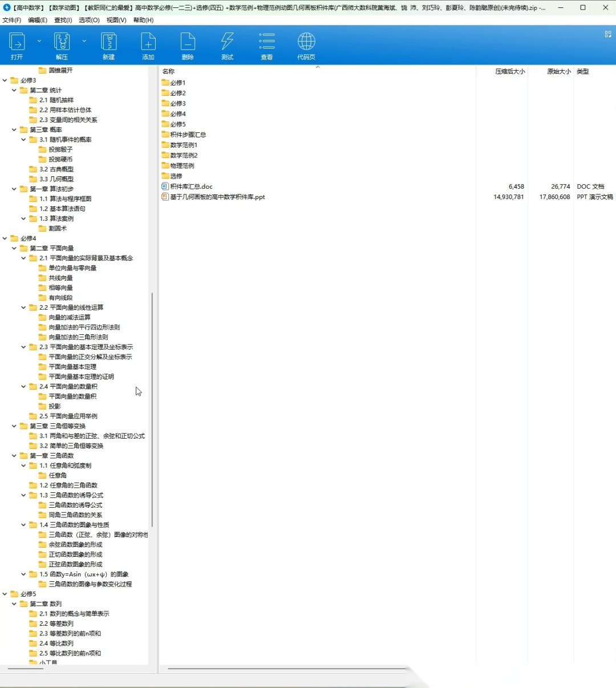Viewport: 616px width, 688px height.
Task: Click the 删除 (Delete) toolbar icon
Action: 188,42
